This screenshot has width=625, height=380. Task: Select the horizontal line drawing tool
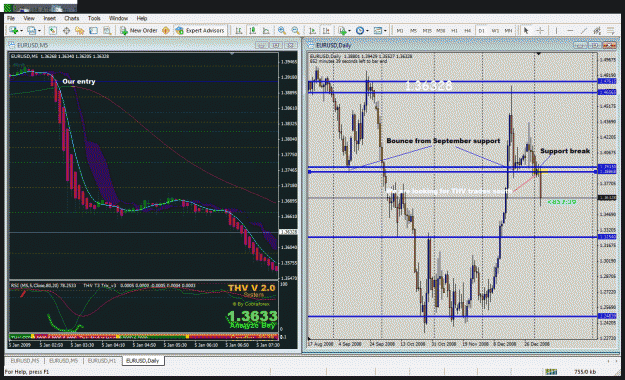570,30
